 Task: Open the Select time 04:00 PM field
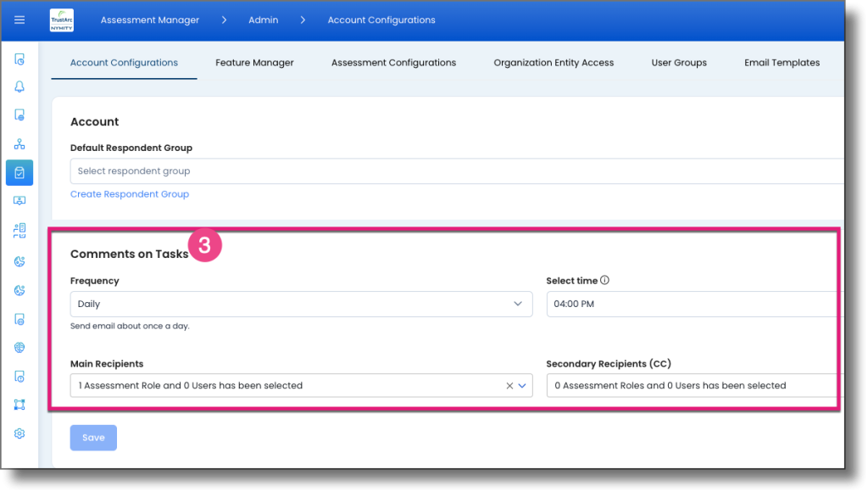pos(695,305)
